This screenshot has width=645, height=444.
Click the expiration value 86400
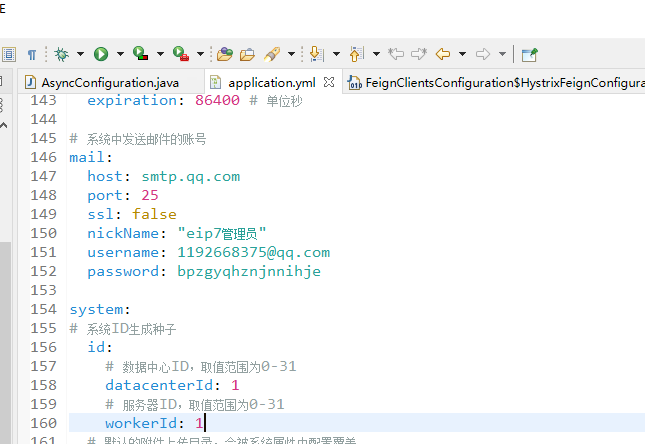217,100
